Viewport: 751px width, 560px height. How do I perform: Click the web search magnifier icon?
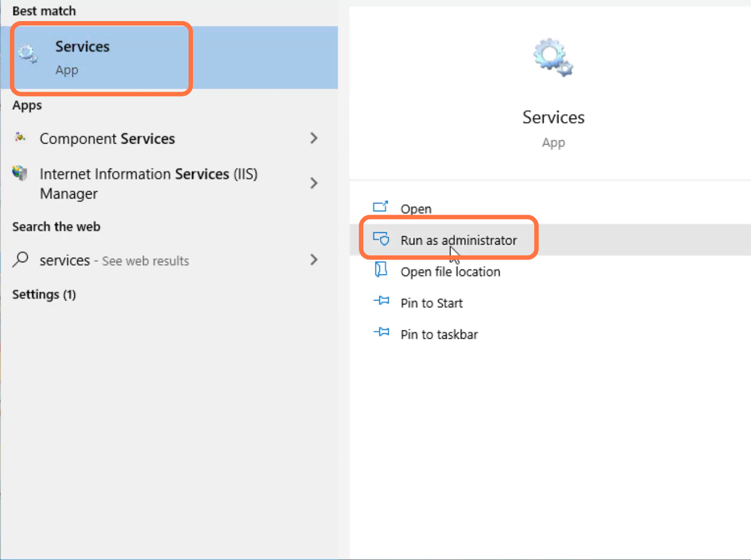(21, 259)
